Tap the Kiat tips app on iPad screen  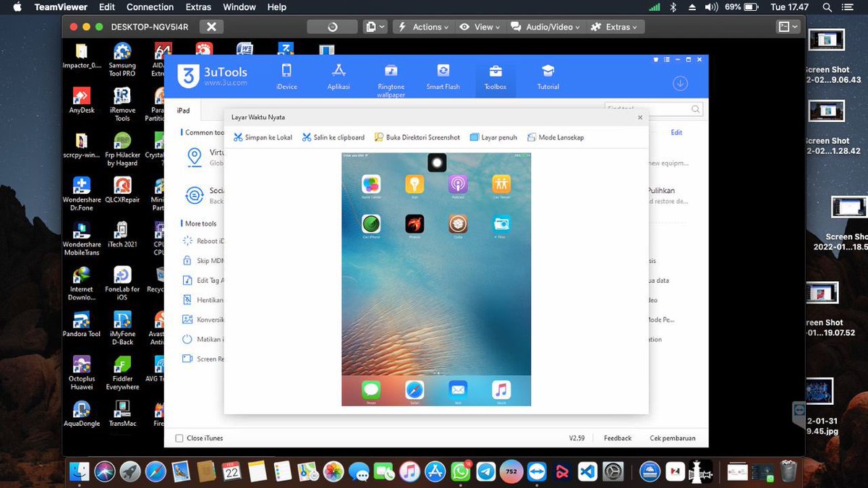point(414,184)
